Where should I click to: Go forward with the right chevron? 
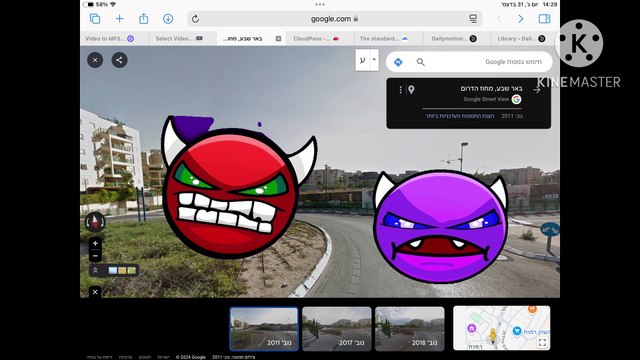(x=520, y=19)
